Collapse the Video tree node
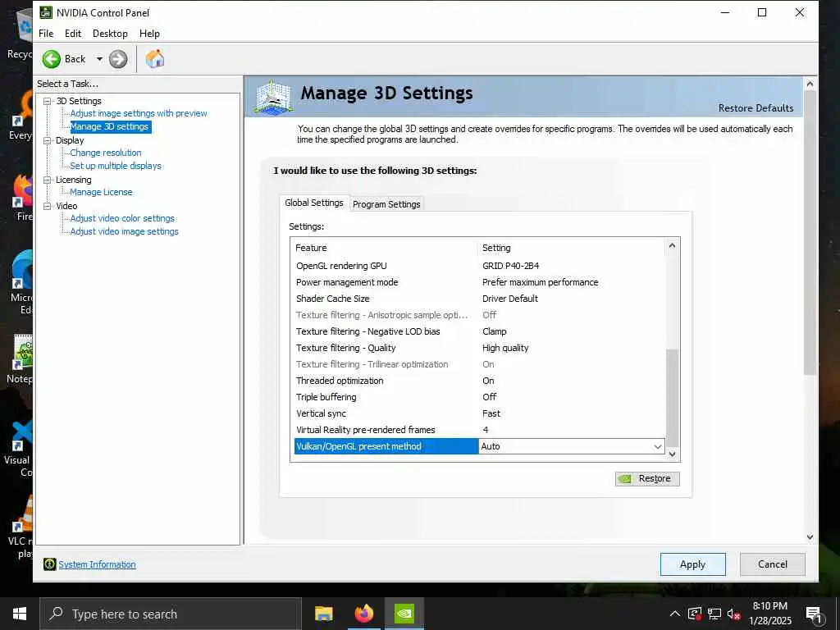 click(x=47, y=206)
